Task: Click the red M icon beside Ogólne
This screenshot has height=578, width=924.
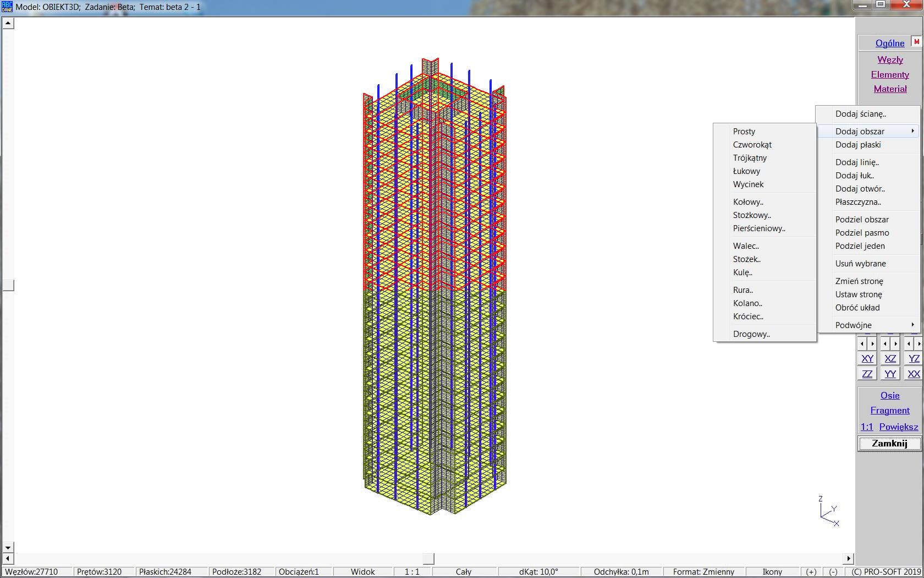Action: tap(916, 42)
